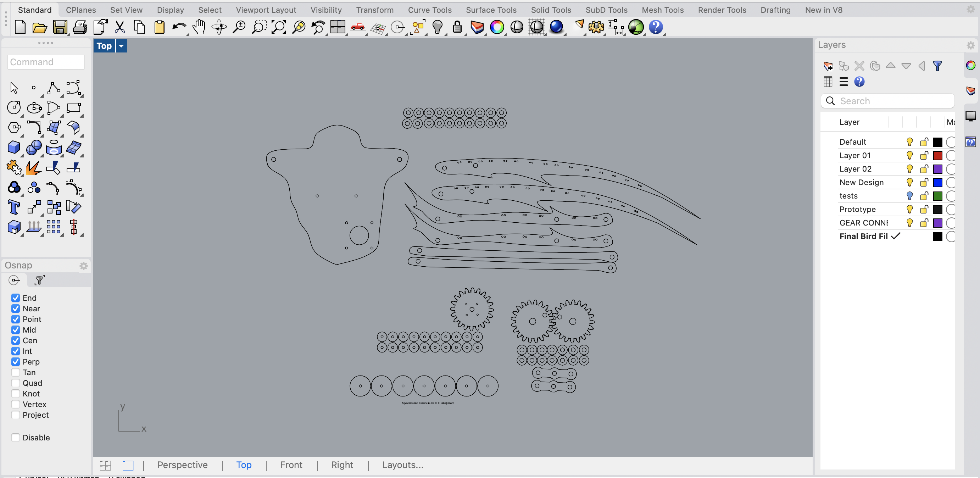Change New Design blue color swatch
Viewport: 980px width, 478px height.
click(x=938, y=183)
